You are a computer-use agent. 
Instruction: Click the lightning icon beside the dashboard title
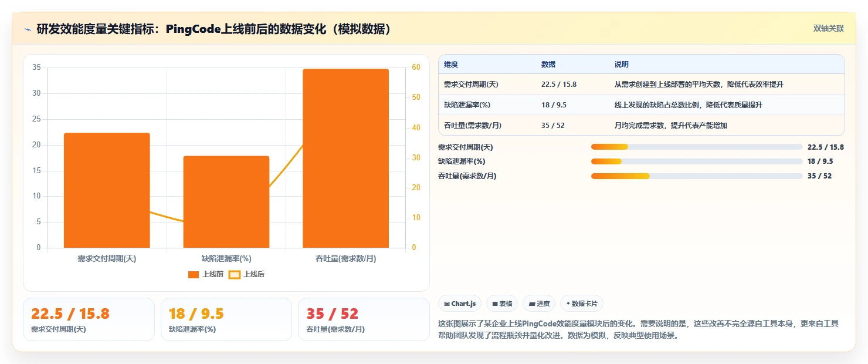click(28, 29)
